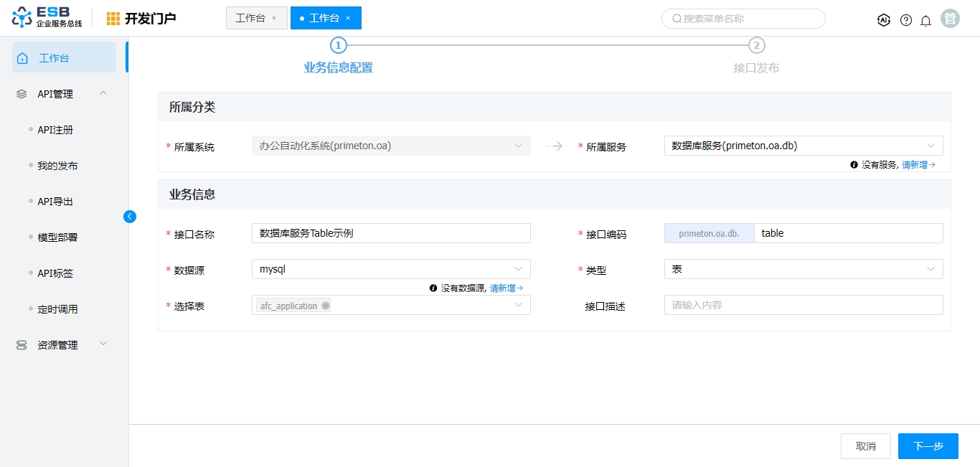Close the active 工作台 tab
The height and width of the screenshot is (467, 980).
pyautogui.click(x=349, y=18)
